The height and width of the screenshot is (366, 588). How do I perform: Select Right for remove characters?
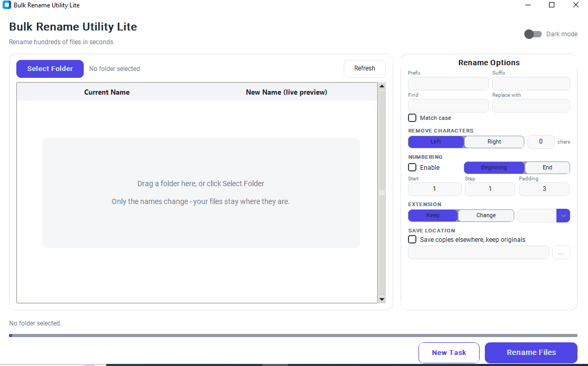click(494, 141)
